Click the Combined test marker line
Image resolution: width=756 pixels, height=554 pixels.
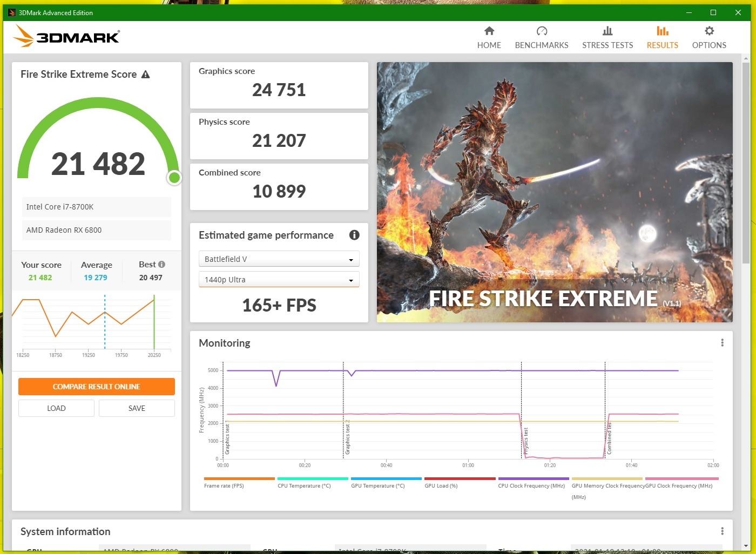605,410
